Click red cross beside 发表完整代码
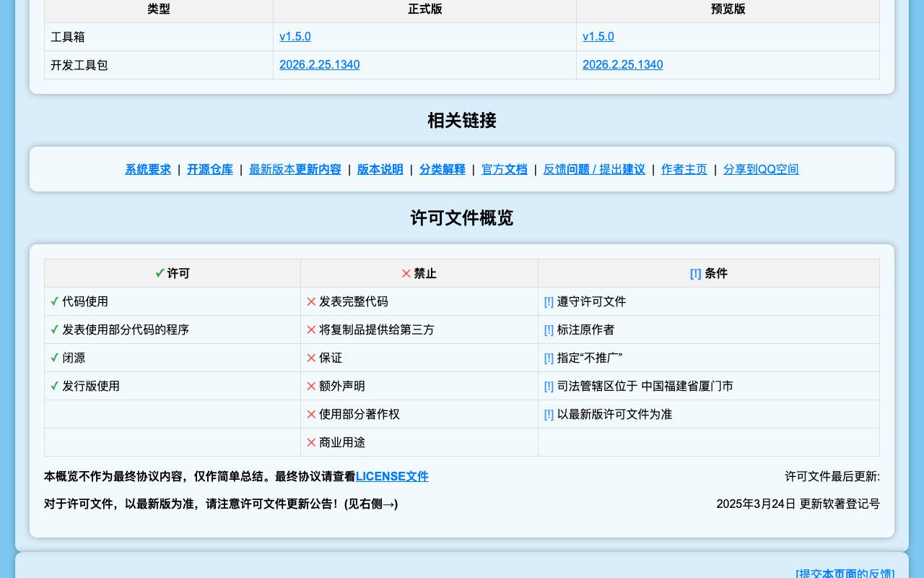 point(312,302)
